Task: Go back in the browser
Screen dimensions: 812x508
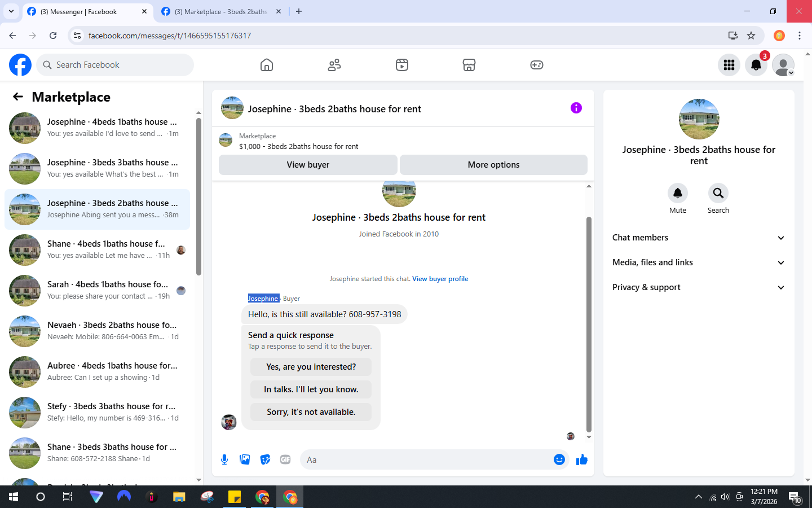Action: tap(12, 36)
